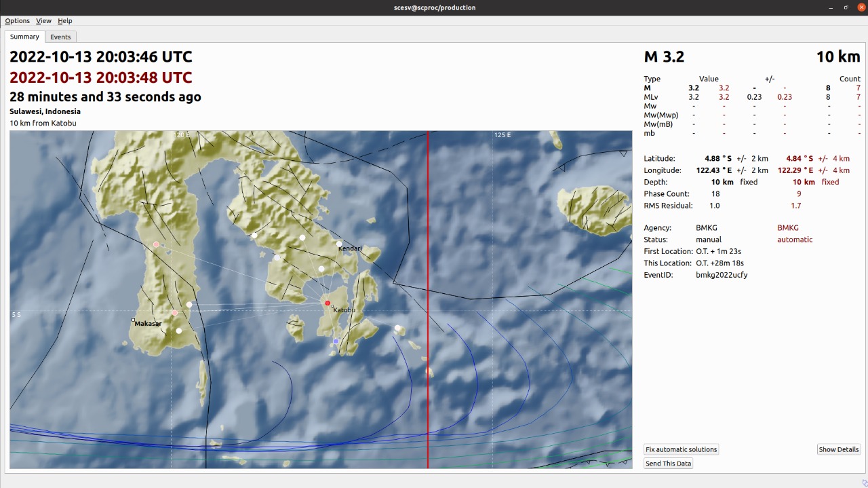Click the white station marker above Kendari label
This screenshot has height=488, width=868.
(x=339, y=244)
